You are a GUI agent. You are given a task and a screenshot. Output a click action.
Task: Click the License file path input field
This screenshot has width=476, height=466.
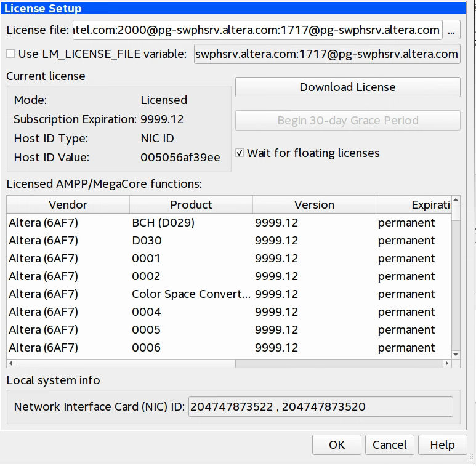point(257,30)
